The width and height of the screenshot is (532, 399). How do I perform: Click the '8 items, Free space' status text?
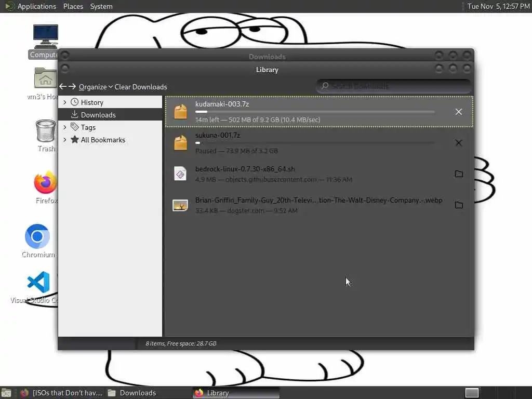[181, 343]
